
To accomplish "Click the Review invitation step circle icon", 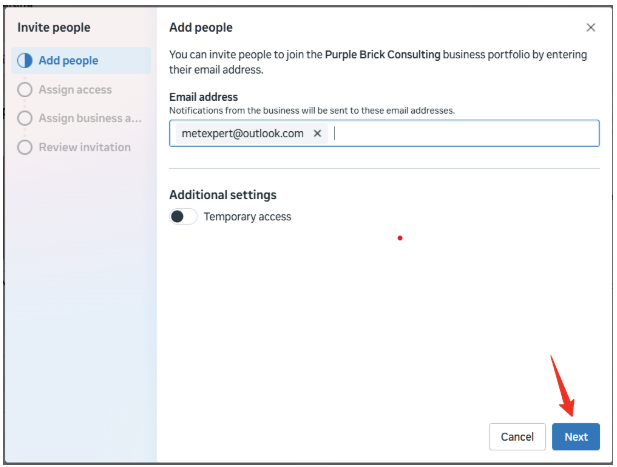I will [x=25, y=147].
